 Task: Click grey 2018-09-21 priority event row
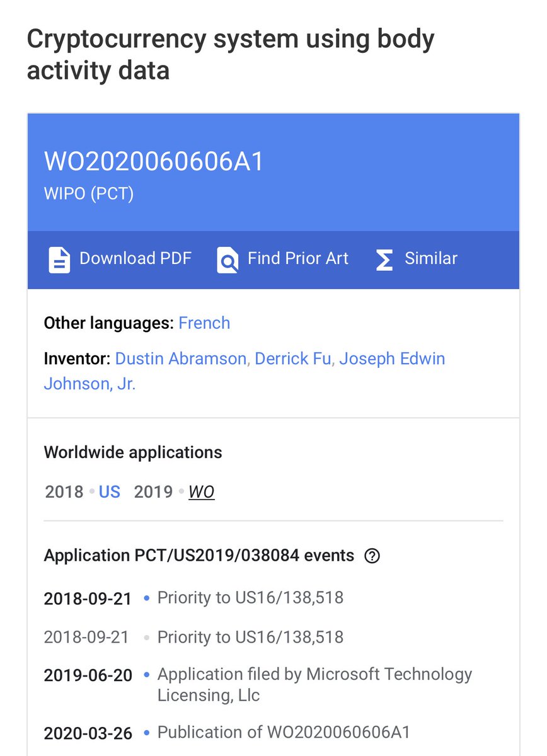click(193, 637)
